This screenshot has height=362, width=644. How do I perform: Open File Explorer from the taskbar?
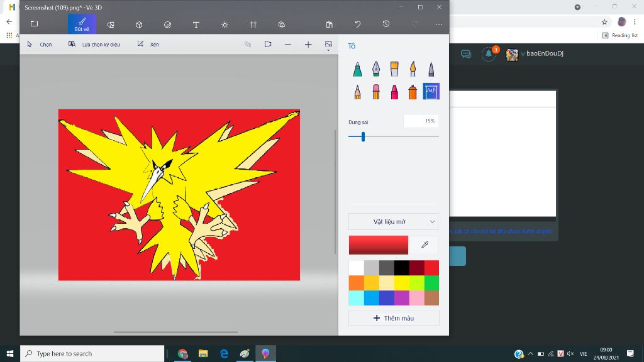click(x=203, y=353)
